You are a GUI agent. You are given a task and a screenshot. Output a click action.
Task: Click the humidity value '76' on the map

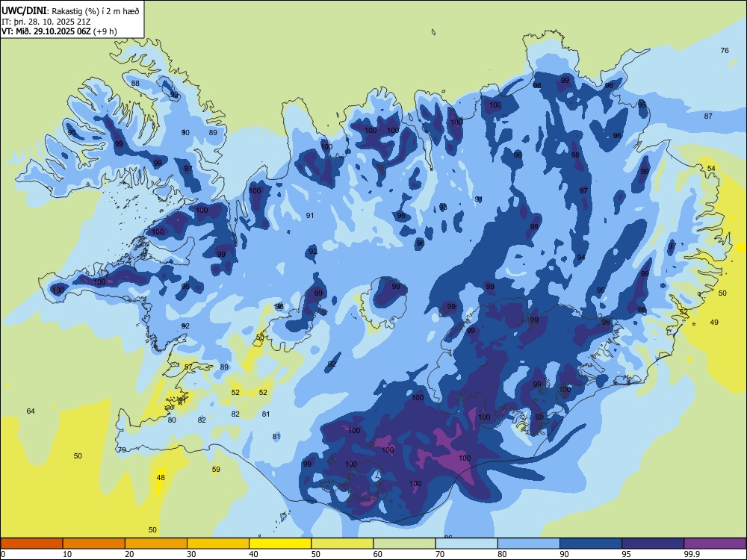pos(725,51)
